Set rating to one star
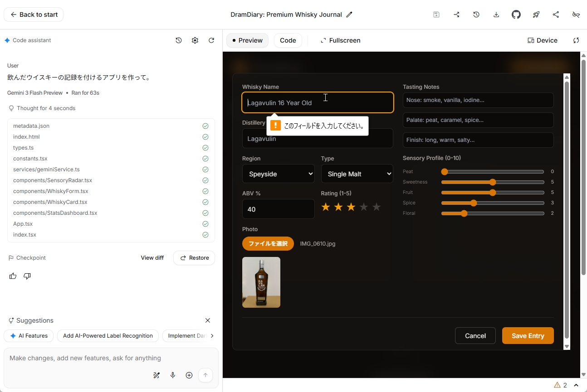The width and height of the screenshot is (587, 392). [x=326, y=207]
